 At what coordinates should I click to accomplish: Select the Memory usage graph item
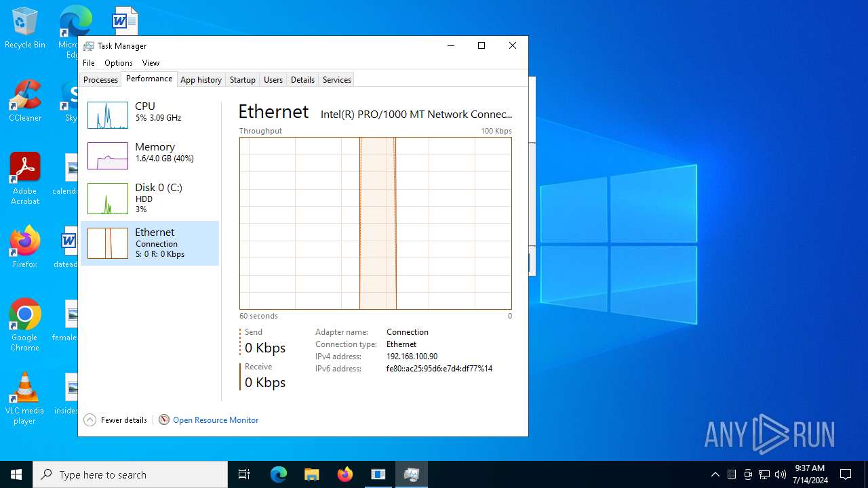click(150, 155)
